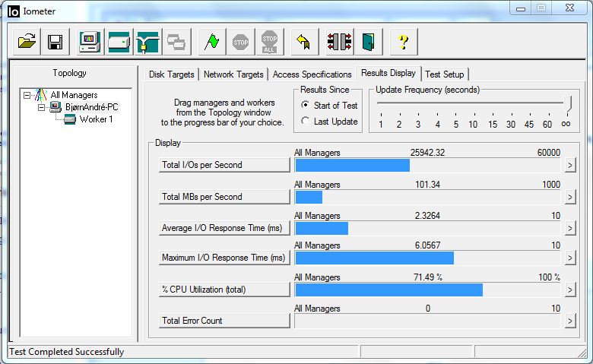
Task: Select All Managers in Topology tree
Action: click(x=75, y=95)
